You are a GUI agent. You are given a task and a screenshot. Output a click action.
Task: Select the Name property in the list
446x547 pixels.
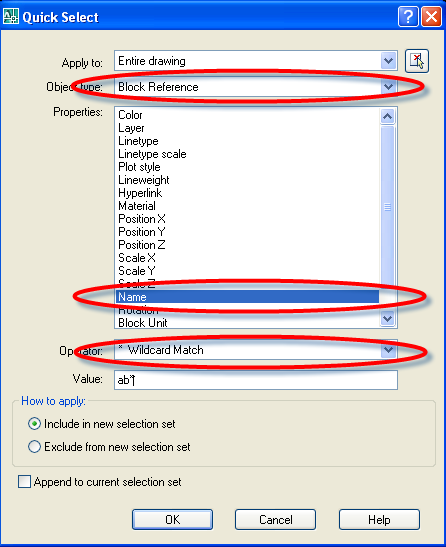[x=247, y=297]
